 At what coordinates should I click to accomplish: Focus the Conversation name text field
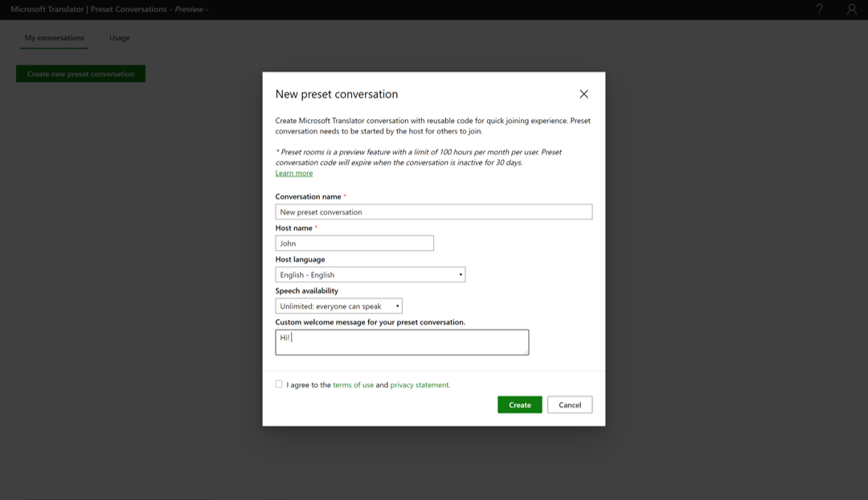433,212
